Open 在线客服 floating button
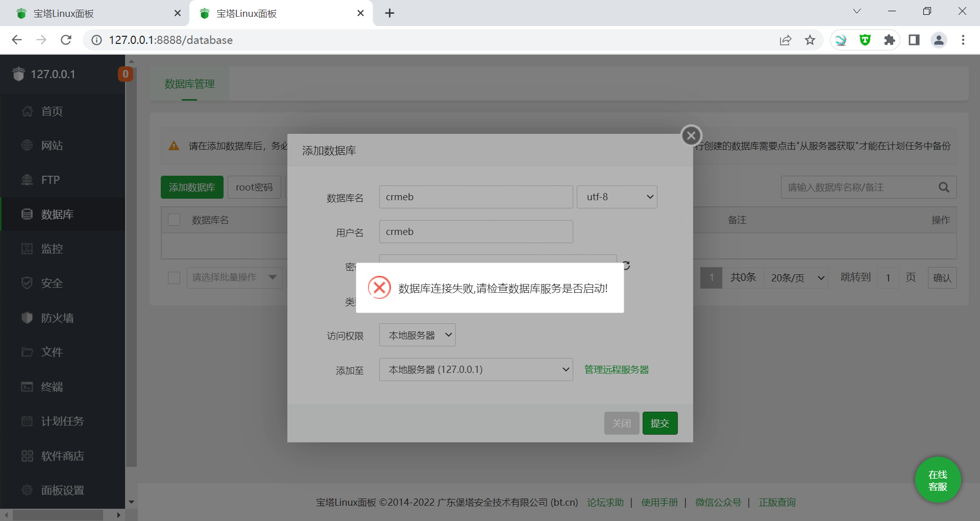 tap(938, 480)
